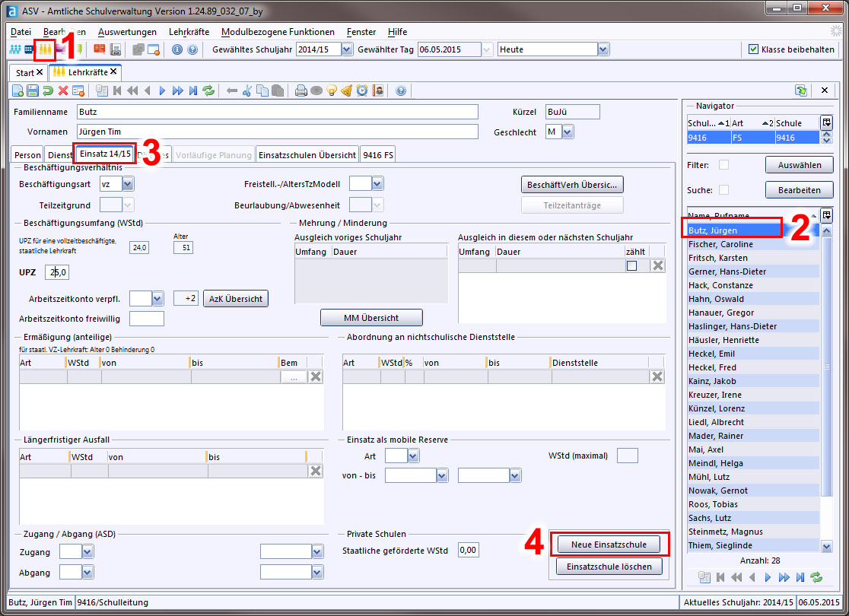This screenshot has height=616, width=849.
Task: Click Auswählen button in Navigator
Action: (800, 165)
